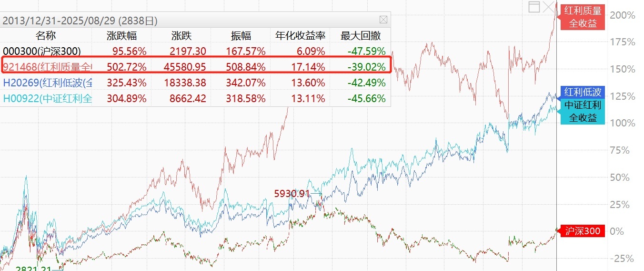Click the cyan 中证红利全收益 legend tag
This screenshot has width=644, height=271.
pyautogui.click(x=582, y=112)
